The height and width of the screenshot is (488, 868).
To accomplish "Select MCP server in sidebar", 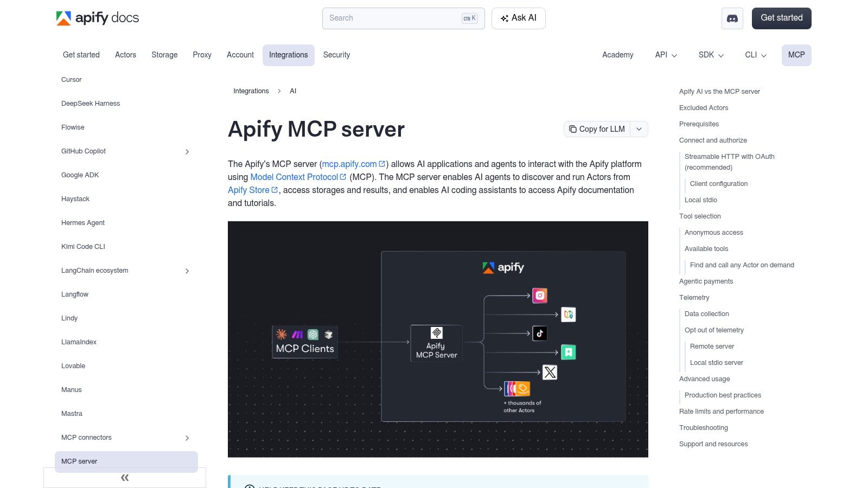I will (126, 461).
